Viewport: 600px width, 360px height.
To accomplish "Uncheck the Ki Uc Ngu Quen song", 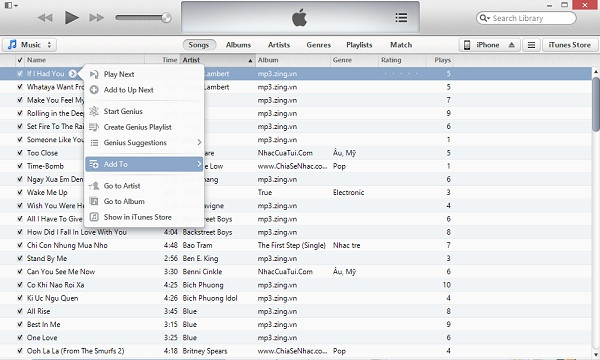I will click(20, 298).
